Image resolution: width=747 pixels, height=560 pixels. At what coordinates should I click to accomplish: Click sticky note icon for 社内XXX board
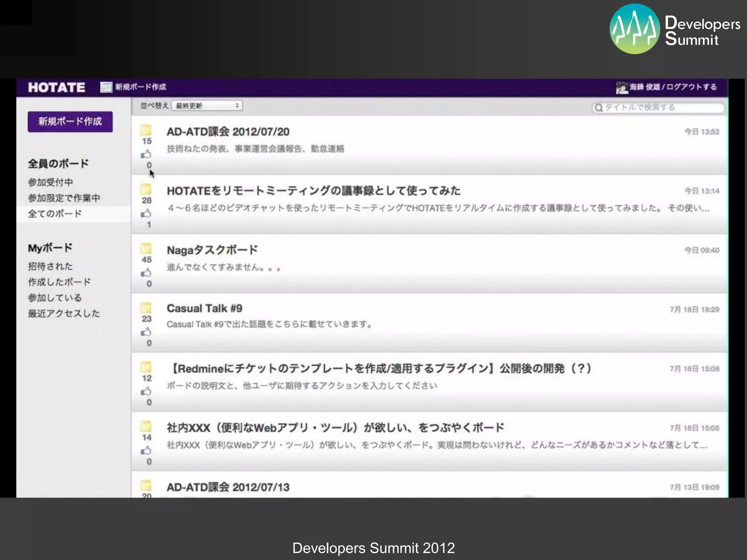tap(146, 426)
